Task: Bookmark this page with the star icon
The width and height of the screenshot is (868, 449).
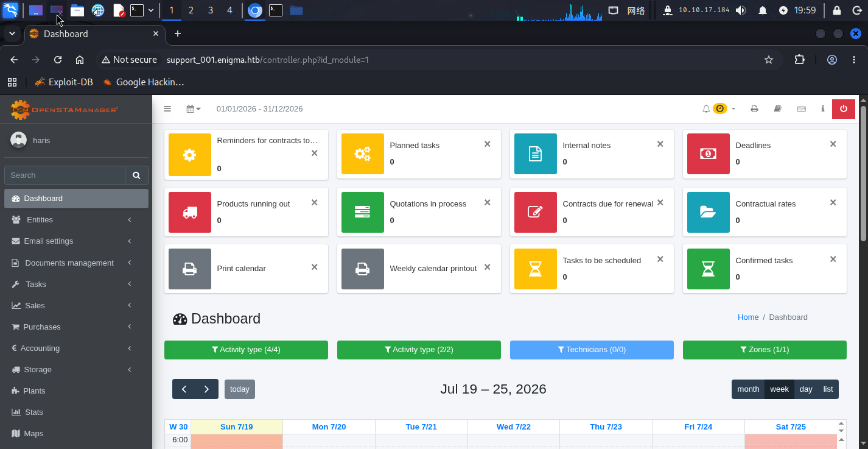Action: [x=769, y=60]
